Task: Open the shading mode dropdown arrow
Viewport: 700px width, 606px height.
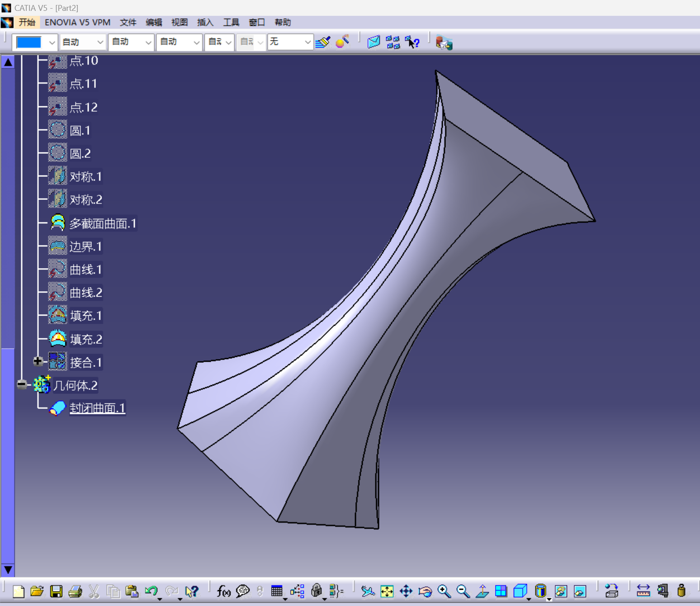Action: click(549, 599)
